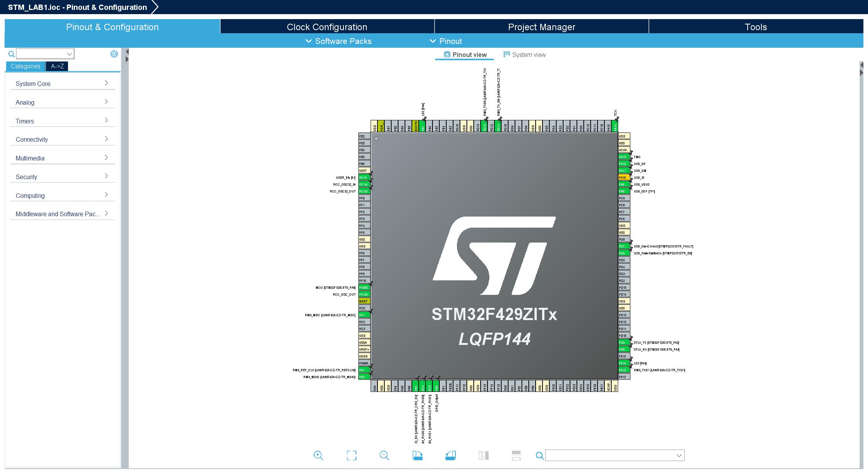The image size is (868, 474).
Task: Open pinout search settings gear
Action: click(114, 54)
